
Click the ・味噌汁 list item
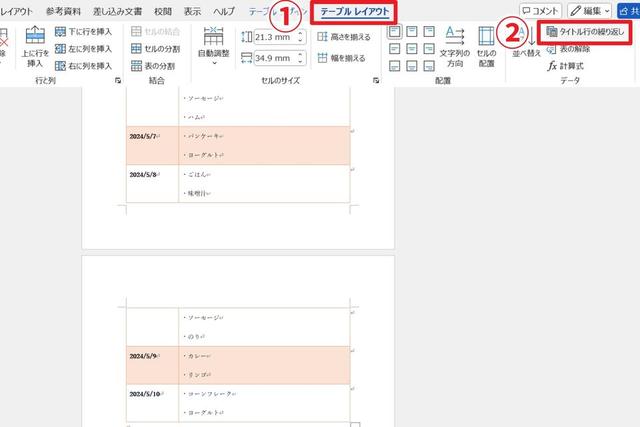point(197,193)
